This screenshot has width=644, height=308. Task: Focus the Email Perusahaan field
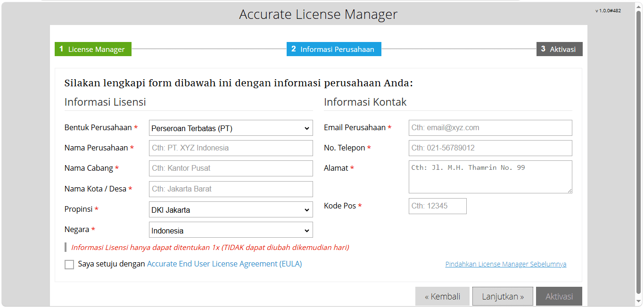490,128
